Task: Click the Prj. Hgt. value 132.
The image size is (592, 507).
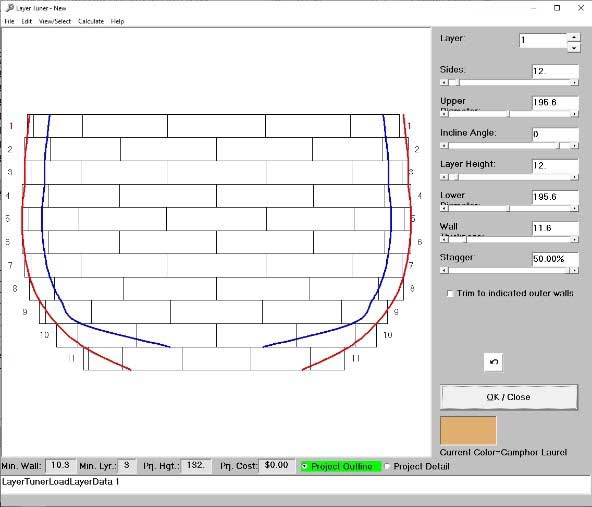Action: pos(196,465)
